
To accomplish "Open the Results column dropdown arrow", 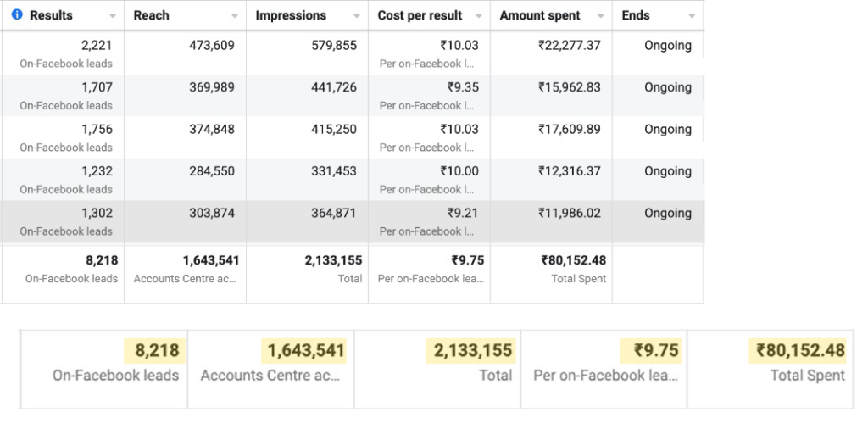I will [x=113, y=16].
